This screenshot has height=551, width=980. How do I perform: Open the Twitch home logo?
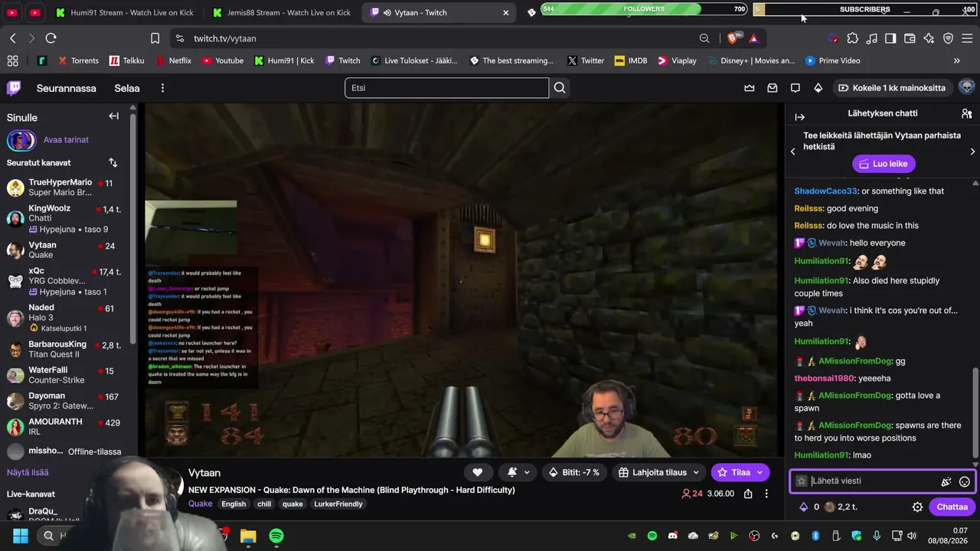click(x=14, y=88)
